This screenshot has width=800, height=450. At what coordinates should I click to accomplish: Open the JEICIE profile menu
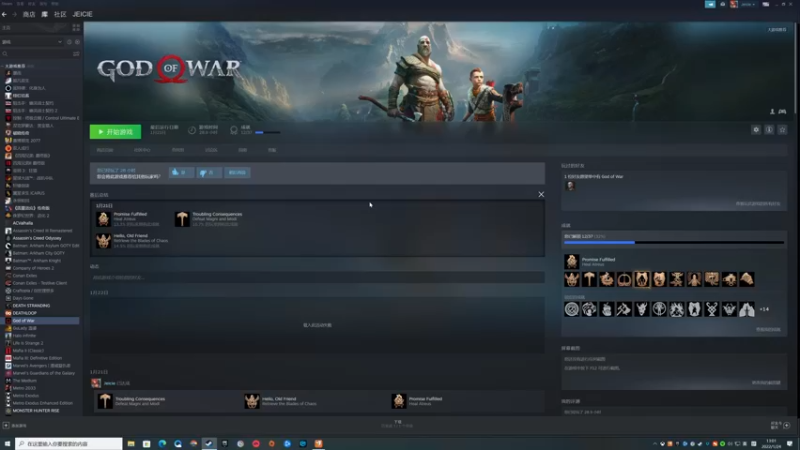click(82, 14)
